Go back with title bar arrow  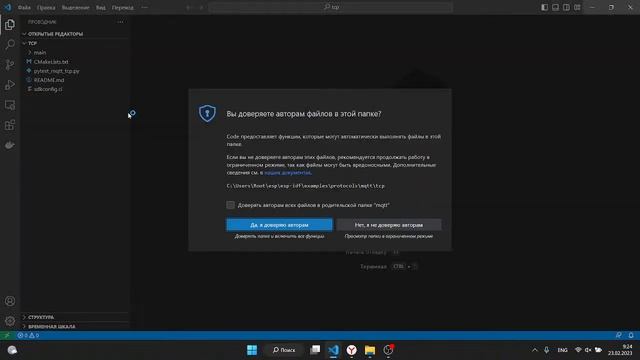point(188,7)
